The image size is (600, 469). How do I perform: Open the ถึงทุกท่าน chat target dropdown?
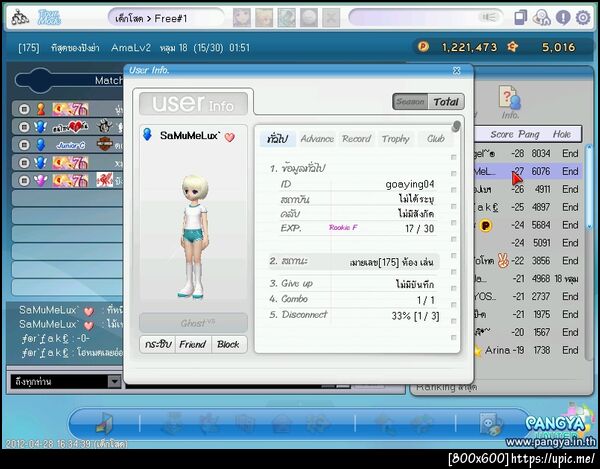(114, 381)
